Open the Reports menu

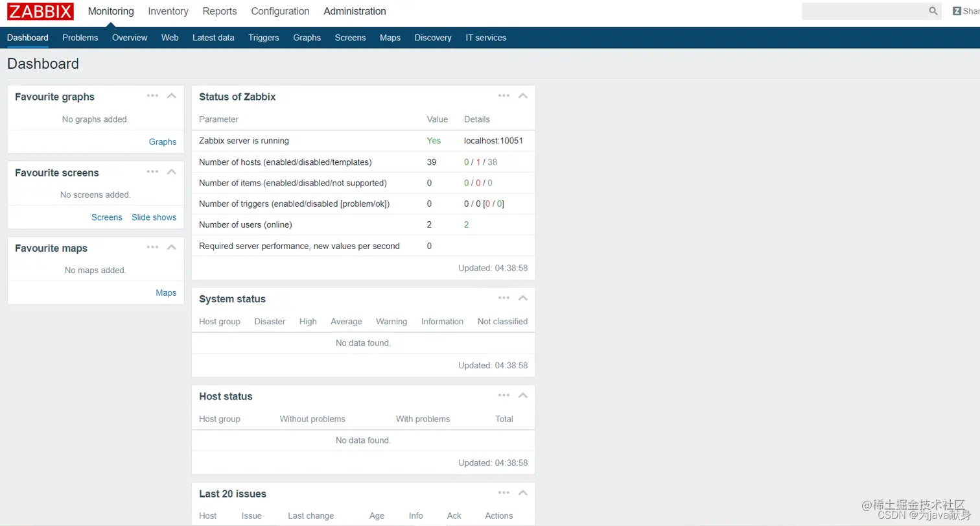[x=220, y=11]
